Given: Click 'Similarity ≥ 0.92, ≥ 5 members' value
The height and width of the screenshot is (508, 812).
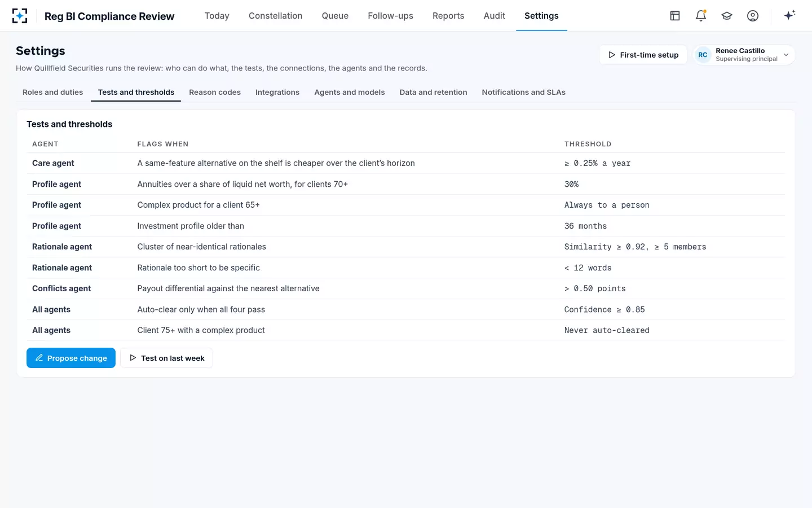Looking at the screenshot, I should pos(635,247).
